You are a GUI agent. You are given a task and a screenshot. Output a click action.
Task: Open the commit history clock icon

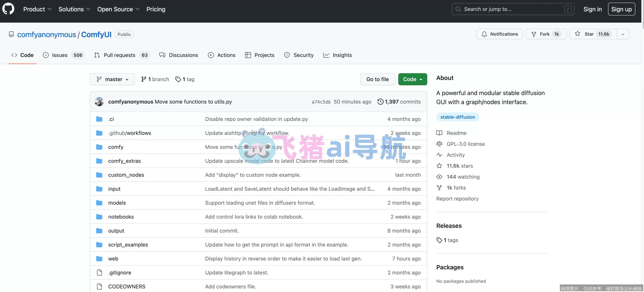tap(380, 102)
